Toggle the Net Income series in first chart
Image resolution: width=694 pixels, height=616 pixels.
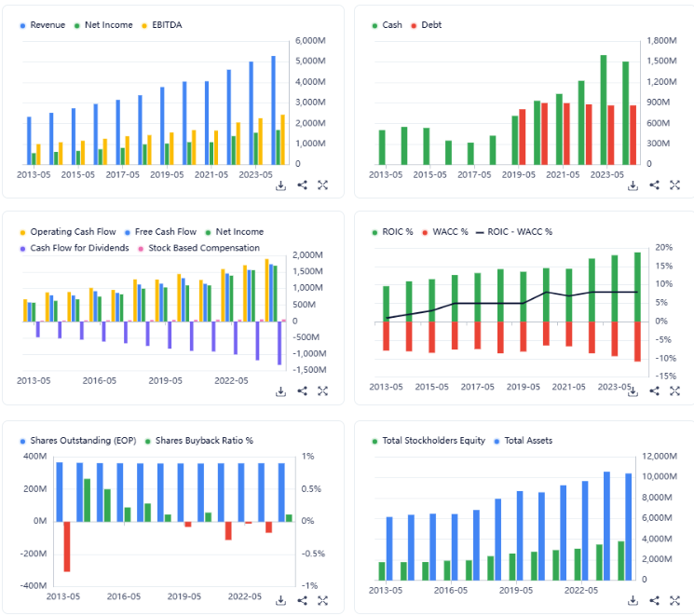tap(103, 25)
